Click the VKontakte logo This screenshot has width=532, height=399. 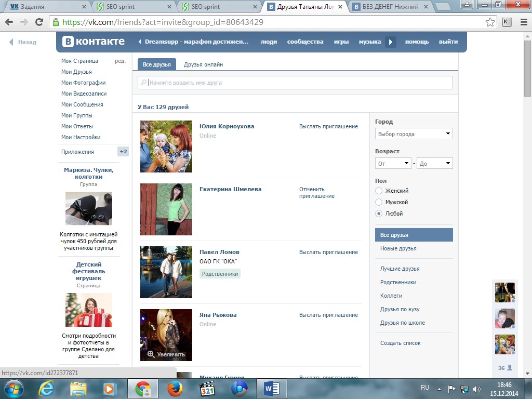(94, 42)
